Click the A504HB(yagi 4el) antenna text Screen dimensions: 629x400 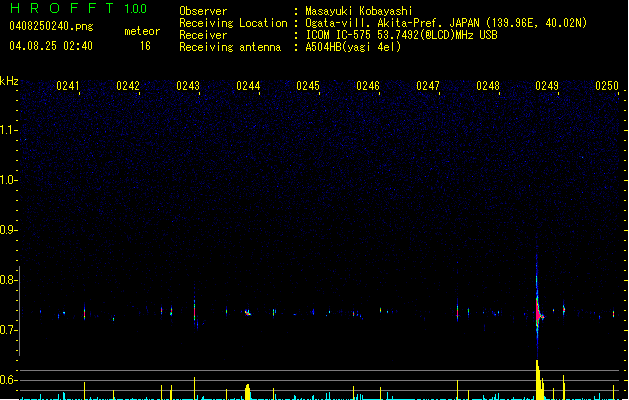click(x=353, y=47)
